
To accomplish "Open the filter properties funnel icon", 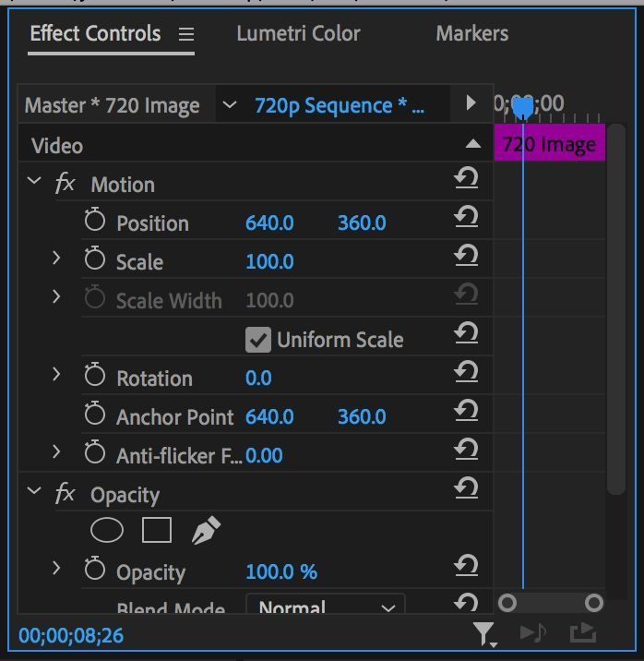I will 484,634.
